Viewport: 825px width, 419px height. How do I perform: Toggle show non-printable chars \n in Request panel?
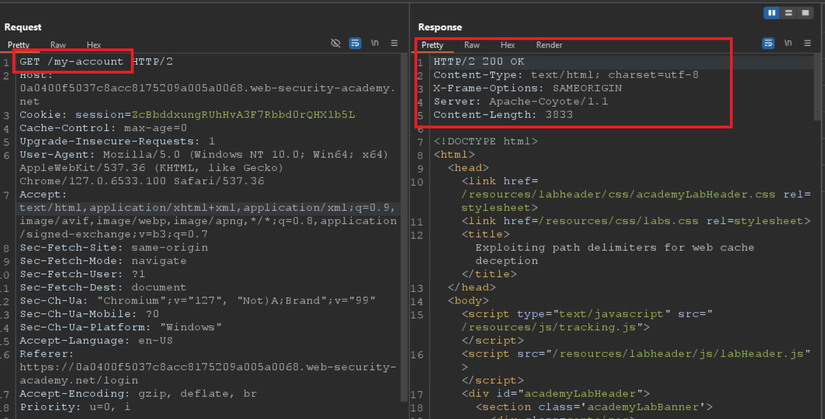375,43
